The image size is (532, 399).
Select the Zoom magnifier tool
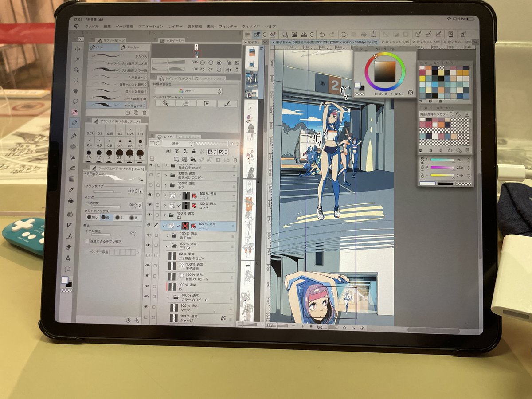coord(76,81)
